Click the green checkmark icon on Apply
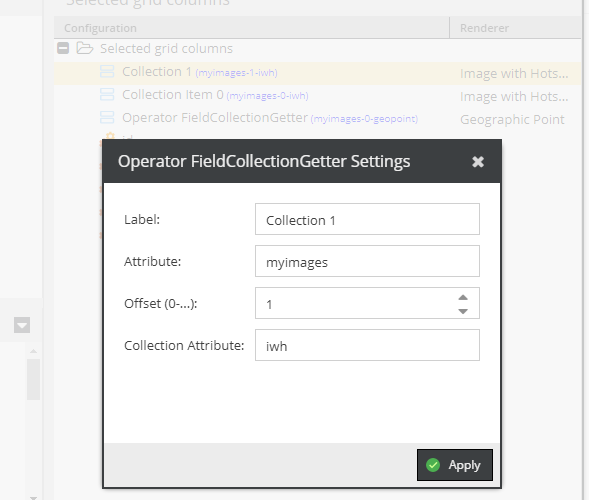 click(433, 465)
